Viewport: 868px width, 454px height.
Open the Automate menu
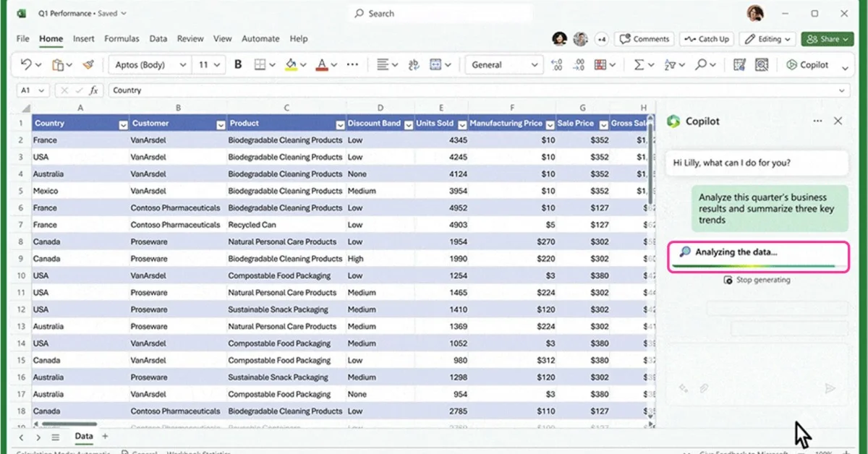(x=260, y=38)
